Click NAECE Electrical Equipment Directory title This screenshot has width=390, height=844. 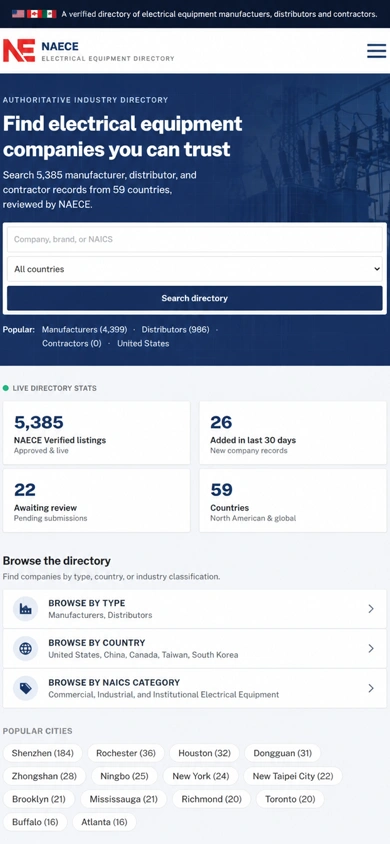108,52
